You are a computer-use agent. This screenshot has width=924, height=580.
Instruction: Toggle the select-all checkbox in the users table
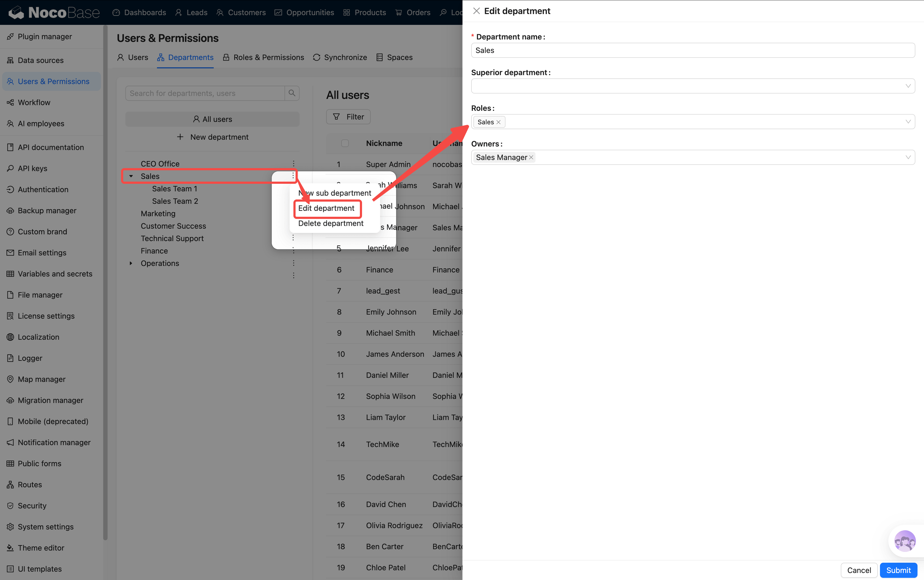345,144
